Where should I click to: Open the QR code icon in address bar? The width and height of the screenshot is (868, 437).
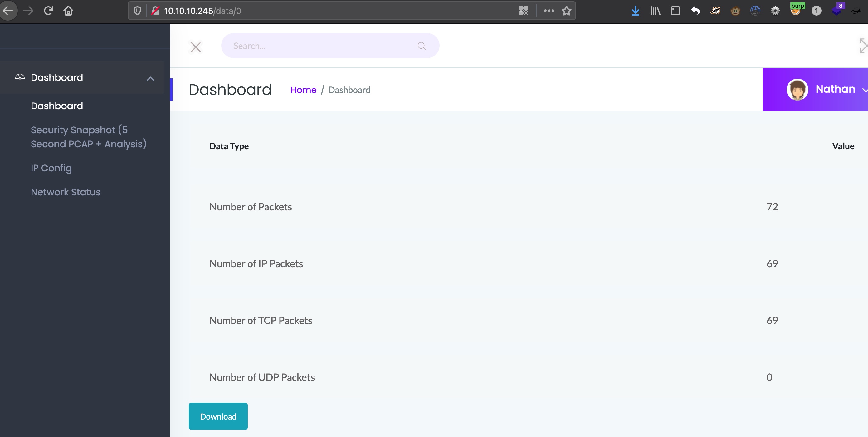(x=523, y=11)
